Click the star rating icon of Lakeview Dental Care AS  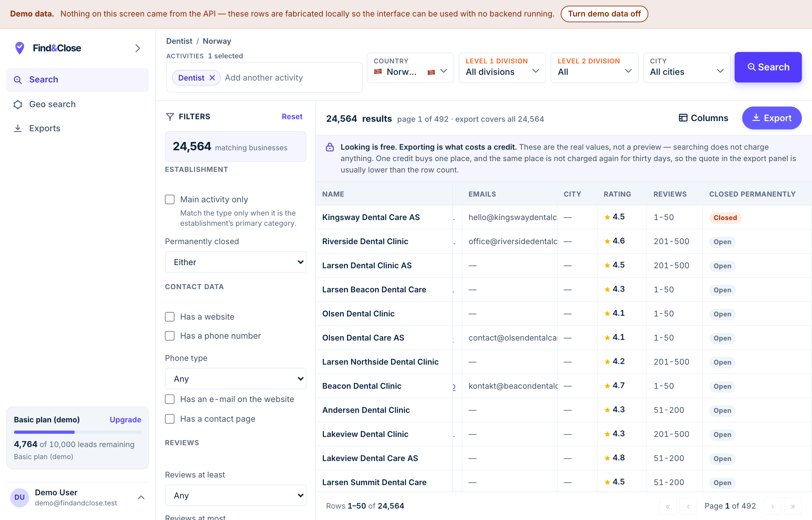pos(607,458)
